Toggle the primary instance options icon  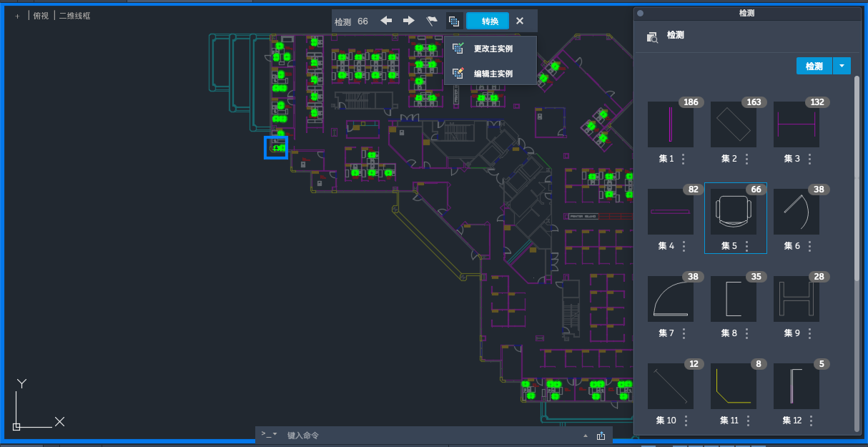click(x=453, y=21)
